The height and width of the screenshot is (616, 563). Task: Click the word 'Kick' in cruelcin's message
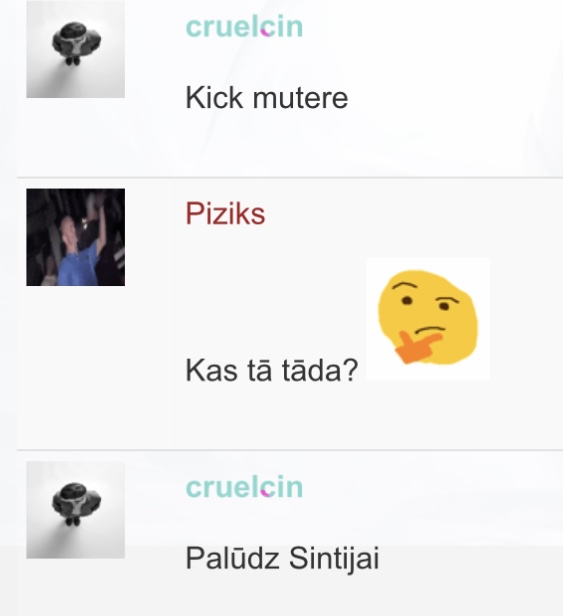click(214, 97)
